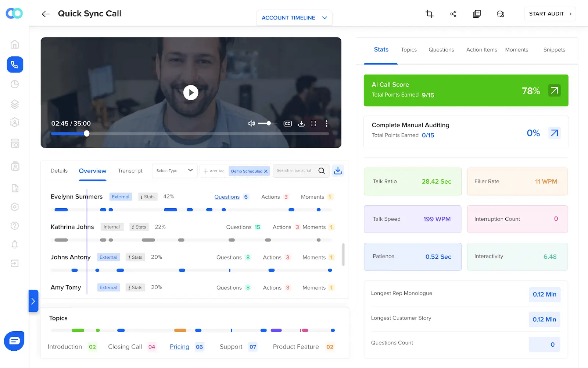588x368 pixels.
Task: Open the chat widget bubble at bottom left
Action: (14, 341)
